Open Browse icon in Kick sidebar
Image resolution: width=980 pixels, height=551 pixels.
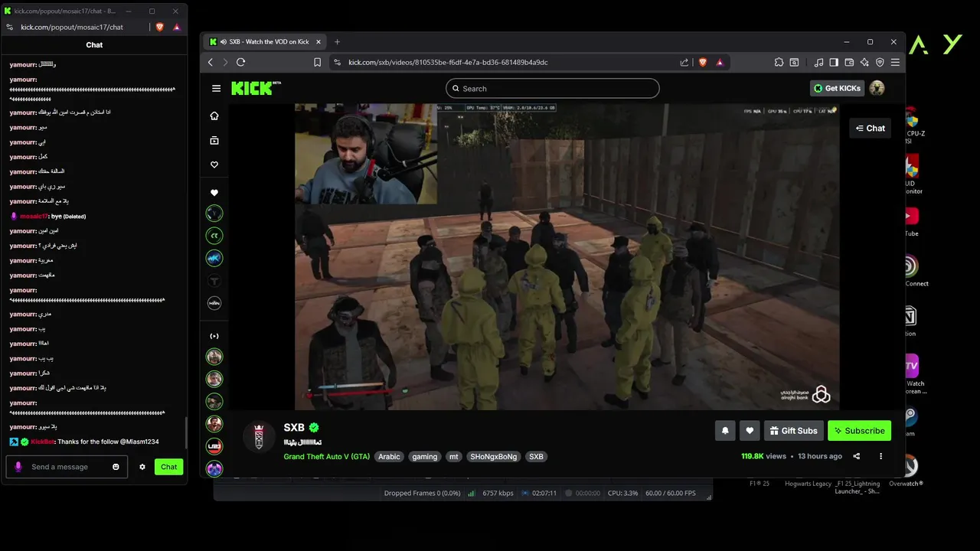point(214,140)
